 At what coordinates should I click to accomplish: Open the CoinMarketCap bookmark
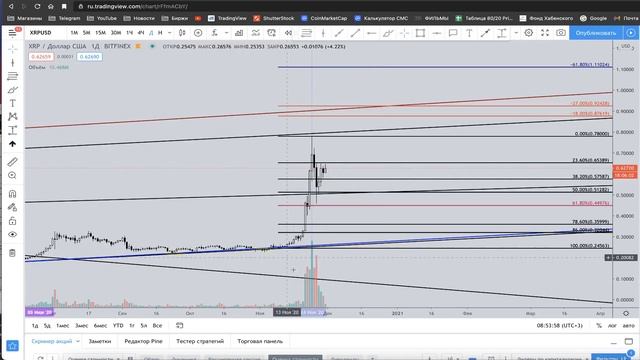[x=324, y=18]
